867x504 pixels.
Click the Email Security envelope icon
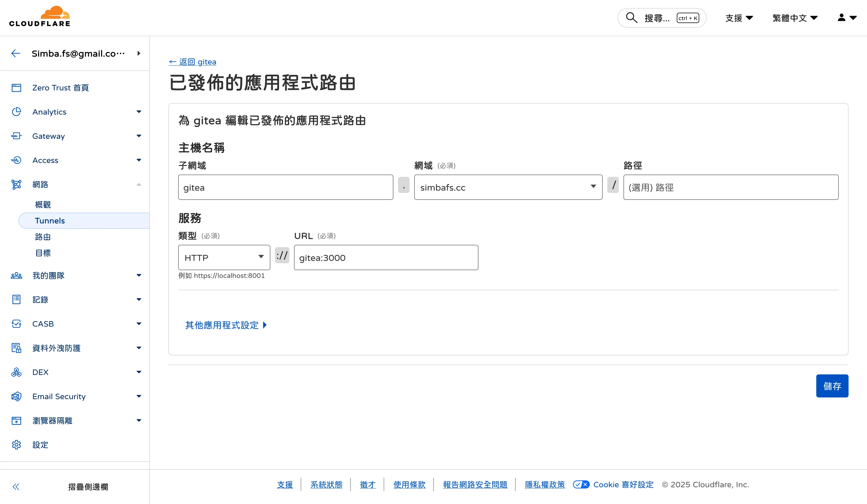[x=16, y=396]
